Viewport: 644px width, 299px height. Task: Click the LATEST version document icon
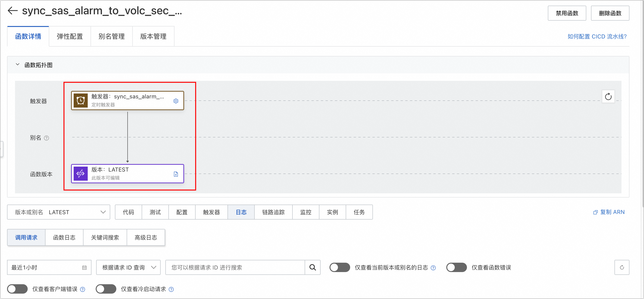[176, 174]
